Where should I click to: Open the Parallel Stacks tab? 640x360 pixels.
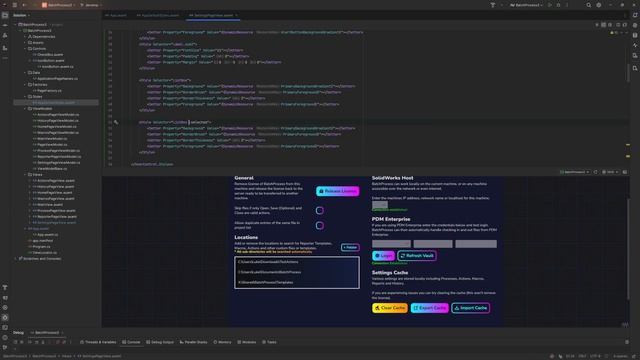click(x=193, y=342)
